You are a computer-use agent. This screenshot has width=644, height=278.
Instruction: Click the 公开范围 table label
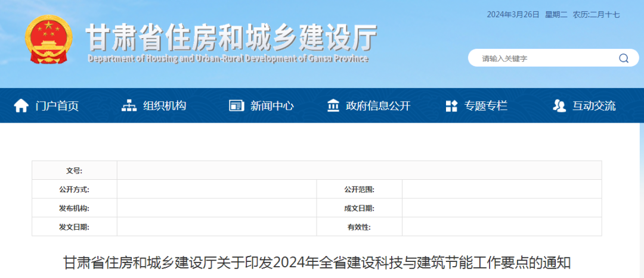point(360,189)
